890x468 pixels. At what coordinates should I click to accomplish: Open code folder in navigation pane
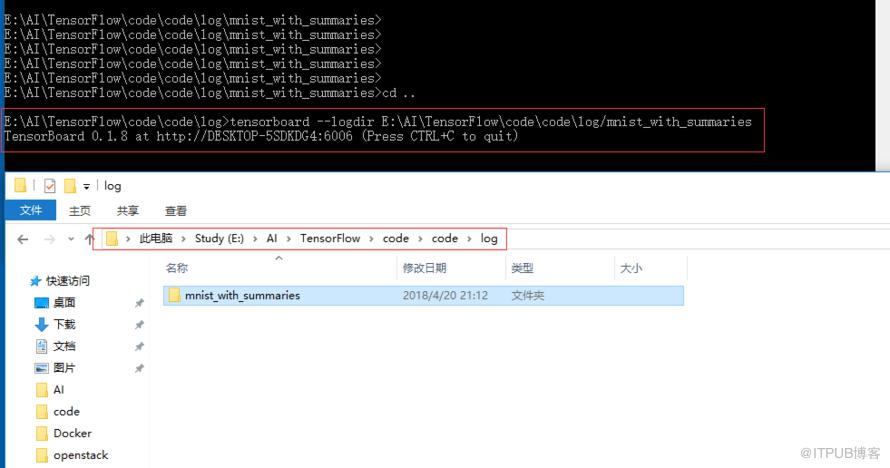coord(66,411)
